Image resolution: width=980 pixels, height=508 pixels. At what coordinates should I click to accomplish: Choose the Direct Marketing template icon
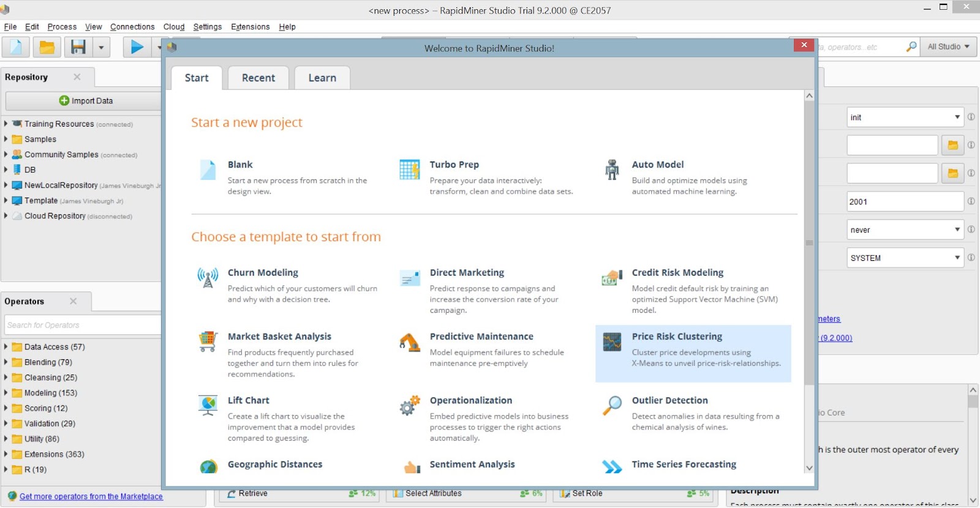point(409,278)
